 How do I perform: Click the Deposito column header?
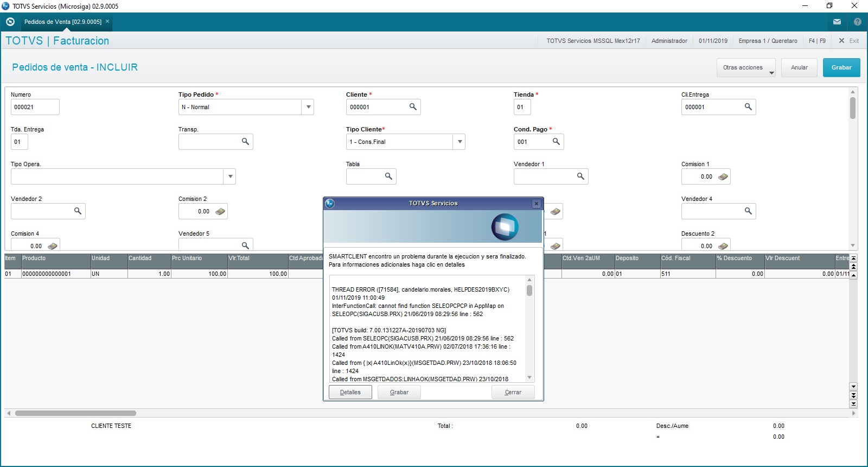pyautogui.click(x=637, y=261)
